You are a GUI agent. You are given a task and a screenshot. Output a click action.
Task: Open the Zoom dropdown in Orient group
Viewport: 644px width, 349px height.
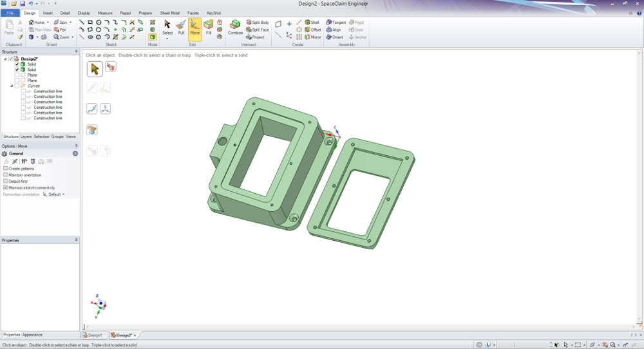73,37
